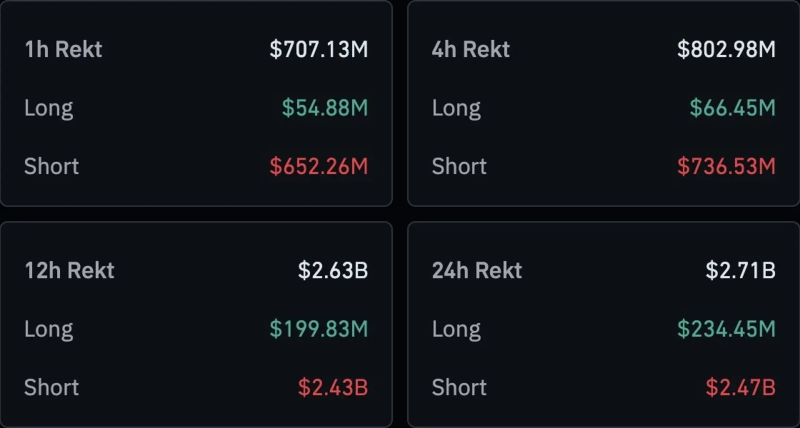Click the Short label in 4h card
This screenshot has width=800, height=428.
pyautogui.click(x=459, y=166)
